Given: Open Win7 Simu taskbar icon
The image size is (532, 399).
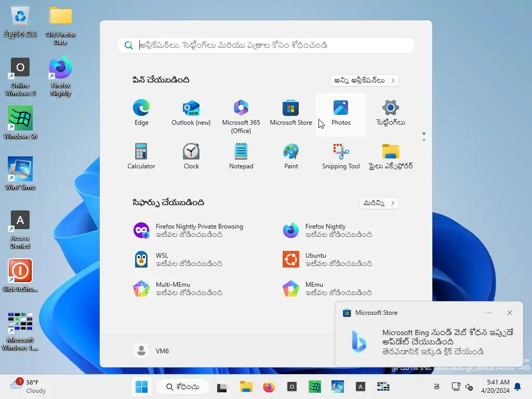Looking at the screenshot, I should coord(338,387).
